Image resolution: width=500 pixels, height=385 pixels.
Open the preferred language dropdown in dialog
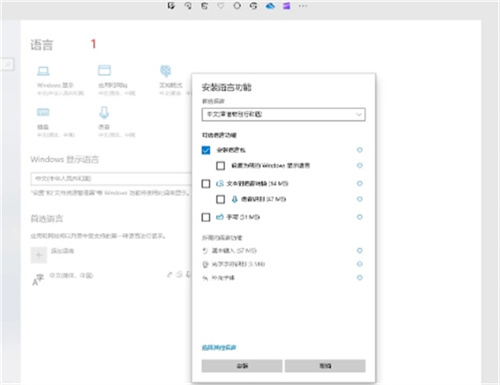(x=283, y=114)
